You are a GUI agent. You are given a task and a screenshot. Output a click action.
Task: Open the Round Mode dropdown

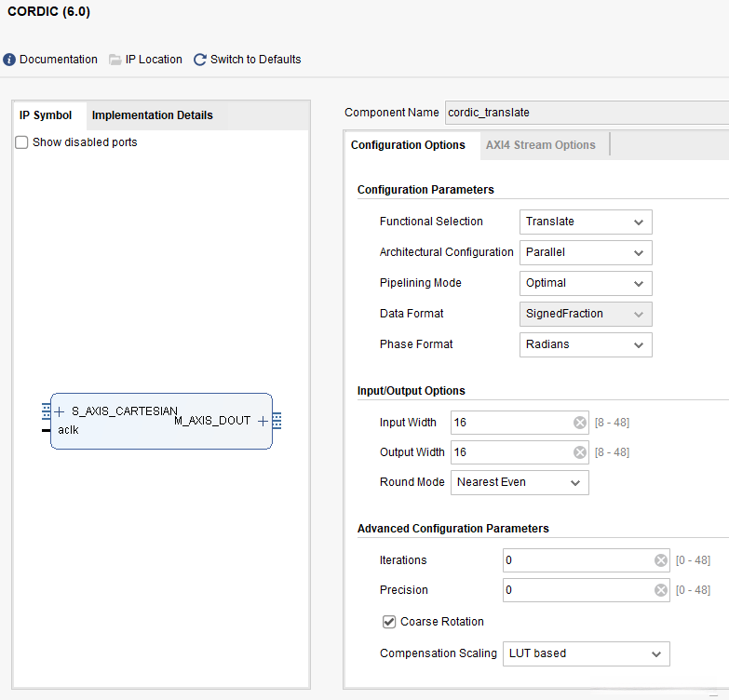click(x=520, y=482)
